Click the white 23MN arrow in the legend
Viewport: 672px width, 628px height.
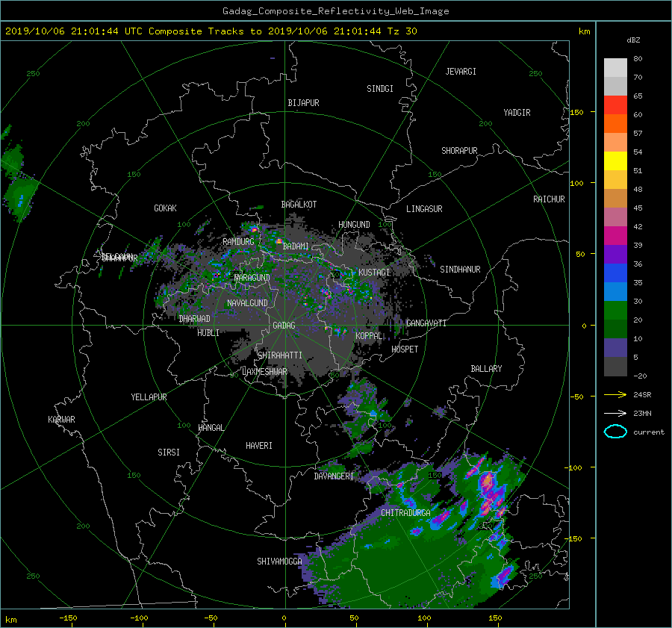pos(615,413)
